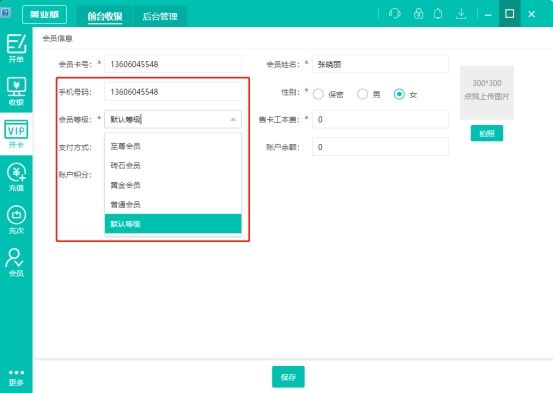The height and width of the screenshot is (393, 553).
Task: Choose 普通会员 from the level list
Action: tap(173, 205)
